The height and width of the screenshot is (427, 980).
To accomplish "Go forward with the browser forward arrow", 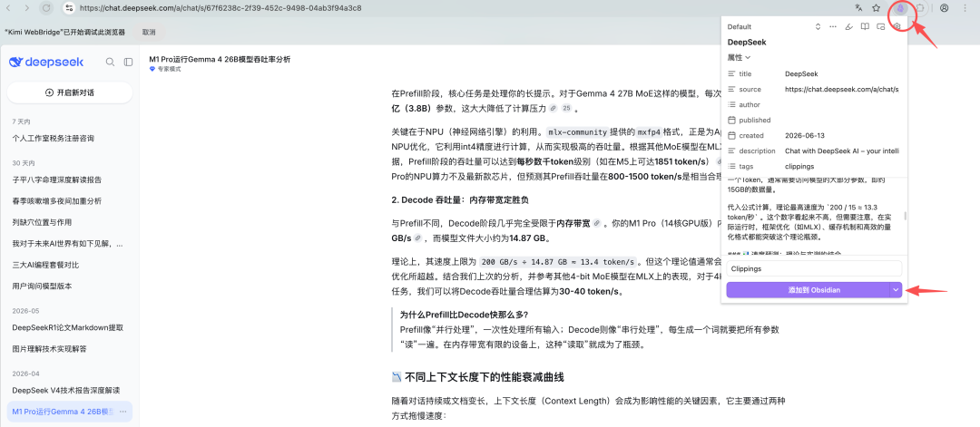I will [27, 8].
